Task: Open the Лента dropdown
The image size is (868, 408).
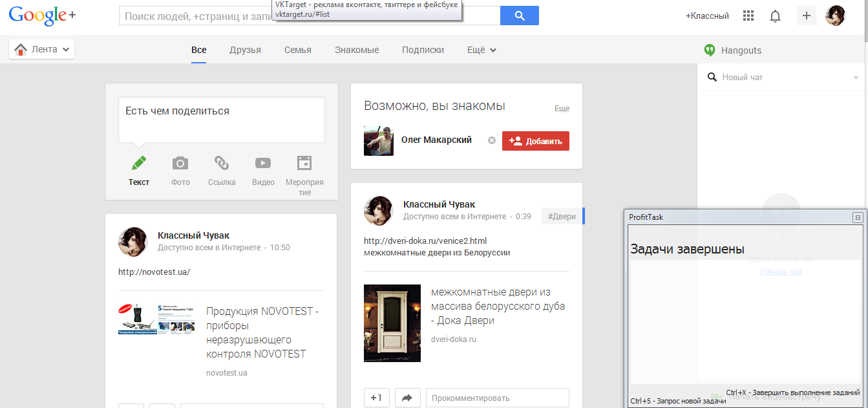Action: click(x=42, y=49)
